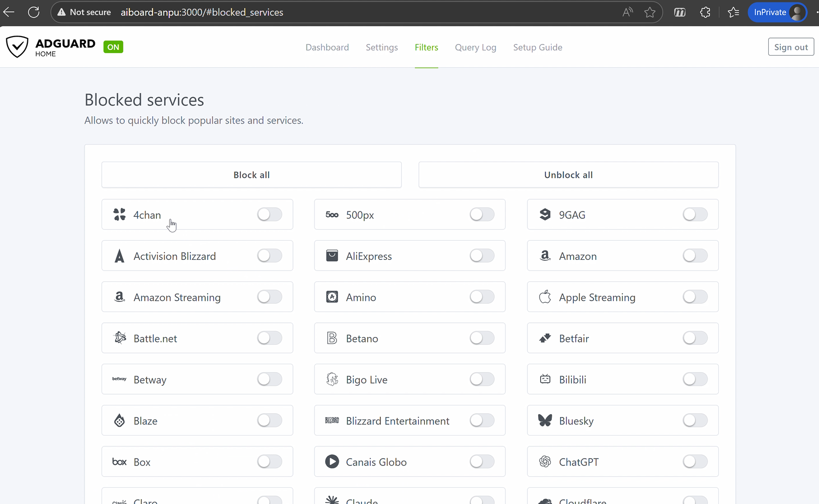Enable blocking for Amazon
819x504 pixels.
[695, 256]
